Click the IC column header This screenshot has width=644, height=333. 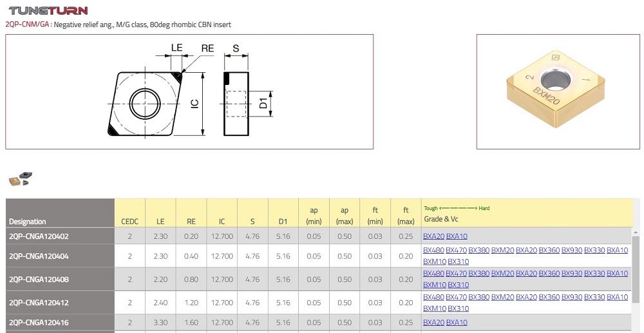[222, 213]
